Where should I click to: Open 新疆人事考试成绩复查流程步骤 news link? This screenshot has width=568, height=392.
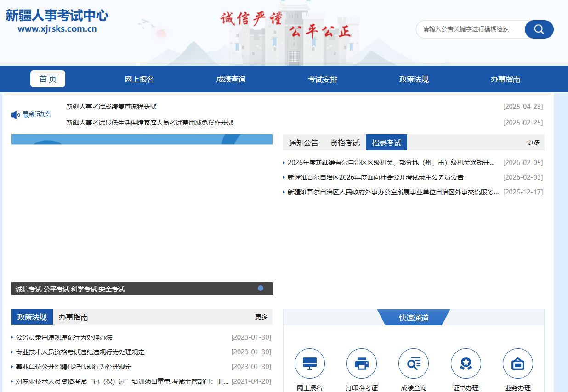(x=111, y=107)
